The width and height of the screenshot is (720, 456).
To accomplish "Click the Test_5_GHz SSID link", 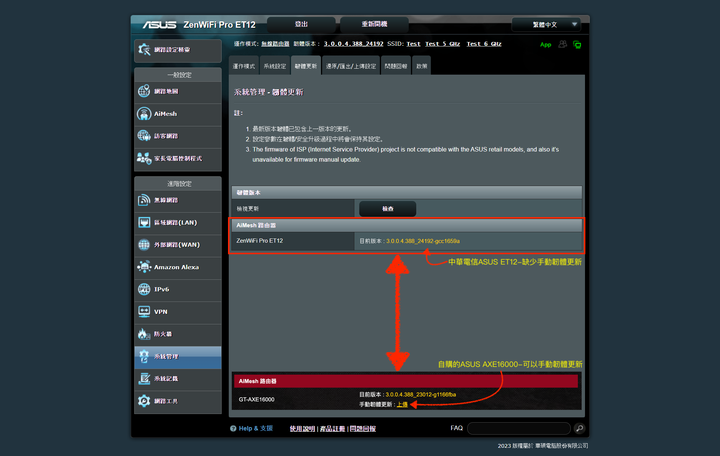I will tap(442, 44).
